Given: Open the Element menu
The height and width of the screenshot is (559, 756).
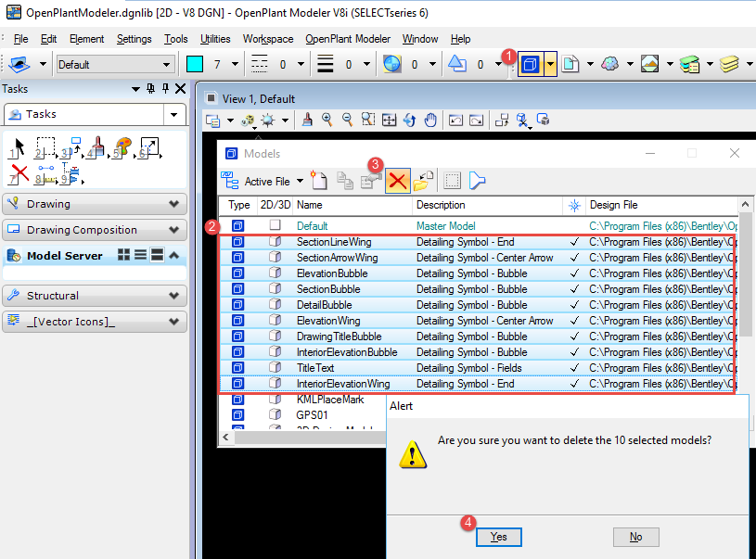Looking at the screenshot, I should point(87,39).
